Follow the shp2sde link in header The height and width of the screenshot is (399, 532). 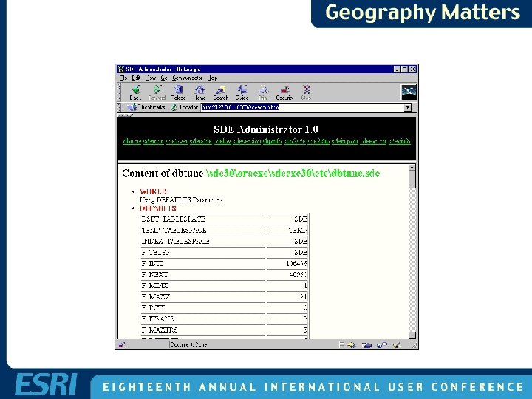click(295, 141)
